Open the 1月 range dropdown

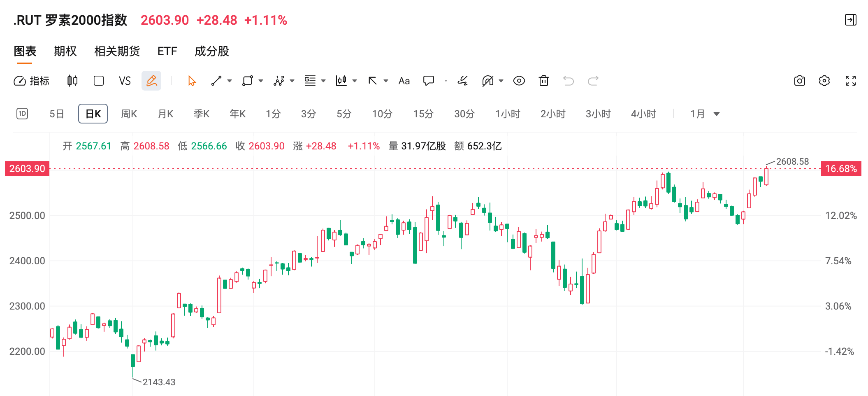[x=705, y=114]
